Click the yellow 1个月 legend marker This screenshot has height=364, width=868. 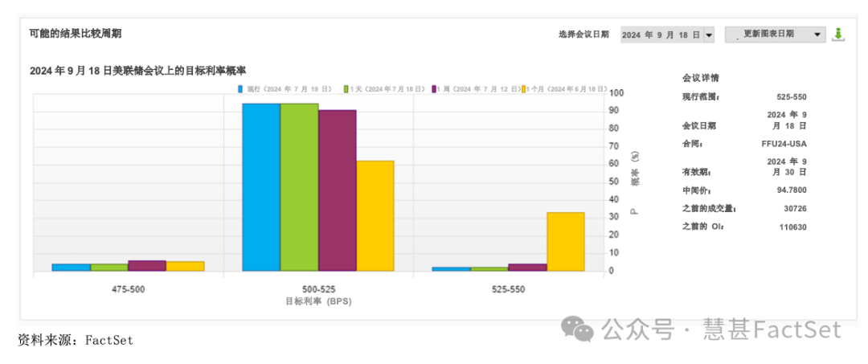pyautogui.click(x=523, y=88)
